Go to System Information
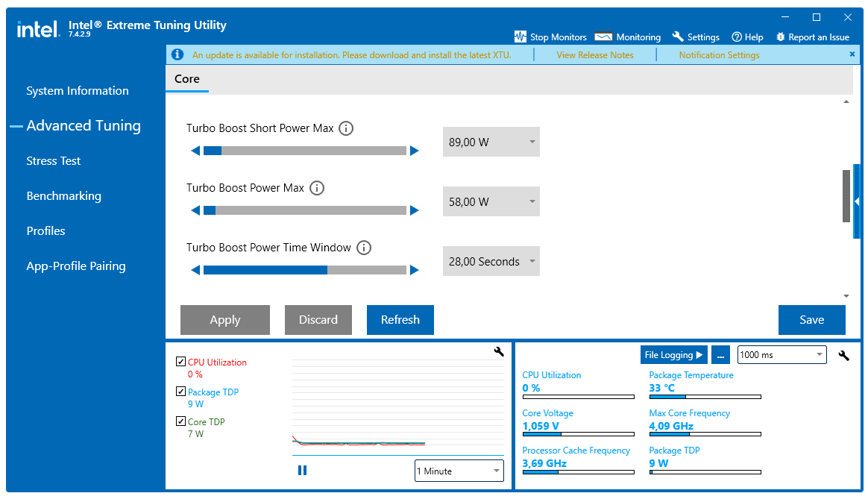Viewport: 868px width, 499px height. click(78, 91)
